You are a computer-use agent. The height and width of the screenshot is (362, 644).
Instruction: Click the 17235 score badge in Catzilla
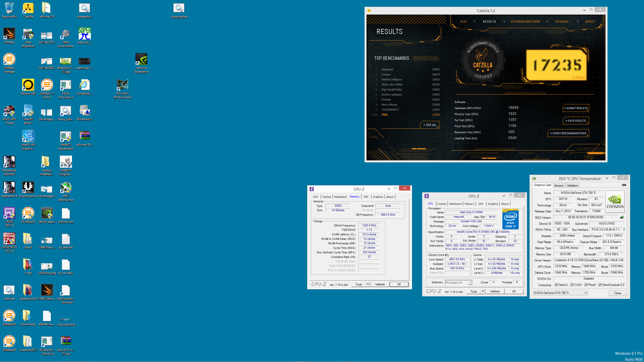(x=557, y=65)
